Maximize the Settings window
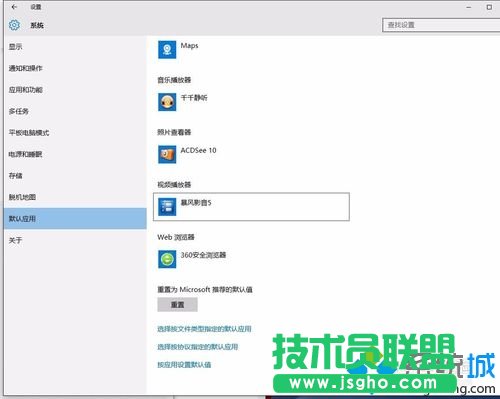 pos(489,7)
